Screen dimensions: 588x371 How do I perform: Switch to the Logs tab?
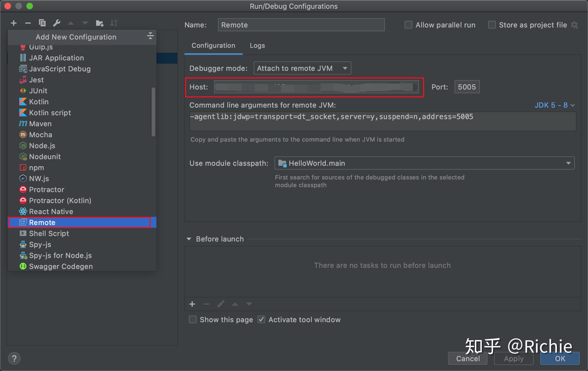[x=257, y=46]
